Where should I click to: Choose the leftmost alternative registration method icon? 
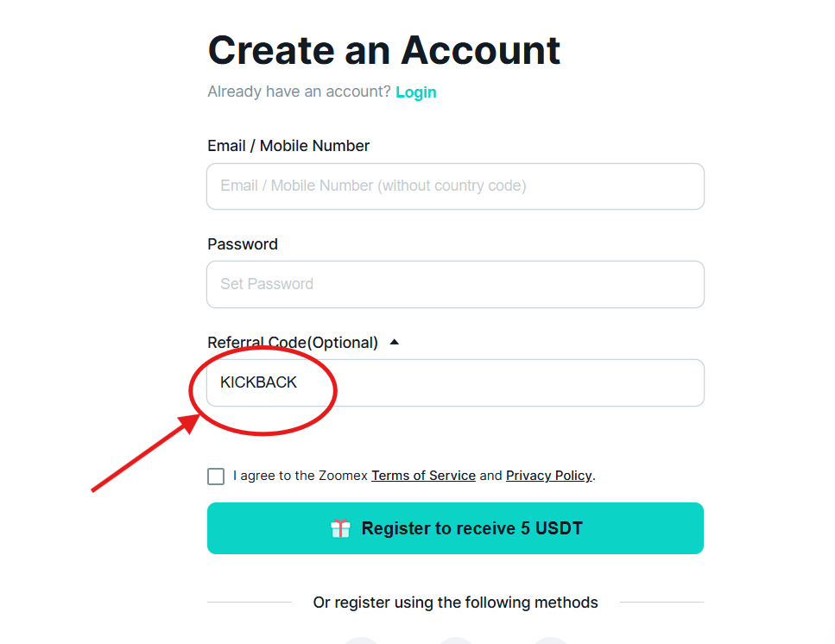(360, 641)
